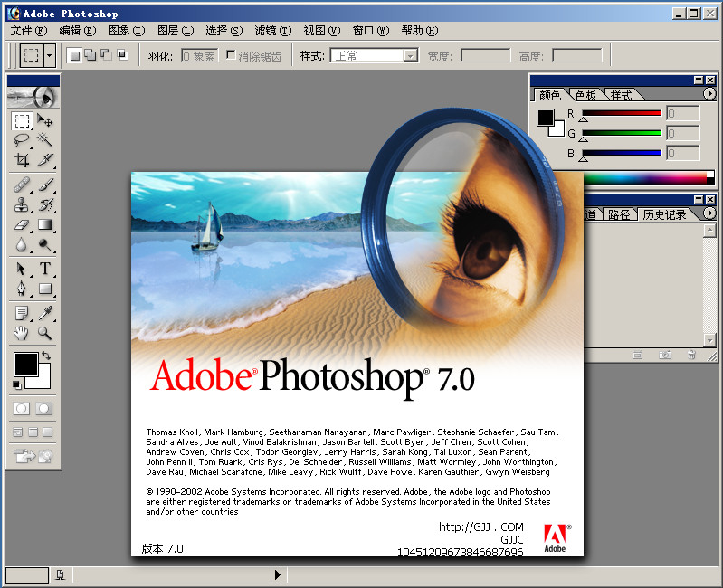Switch to the 样式 Styles tab
The height and width of the screenshot is (588, 723).
621,95
